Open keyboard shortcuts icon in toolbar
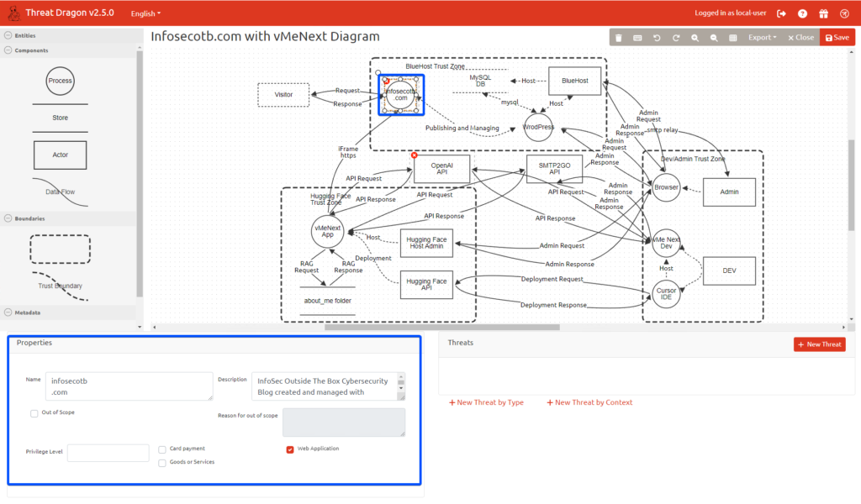Viewport: 861px width, 504px height. click(637, 38)
